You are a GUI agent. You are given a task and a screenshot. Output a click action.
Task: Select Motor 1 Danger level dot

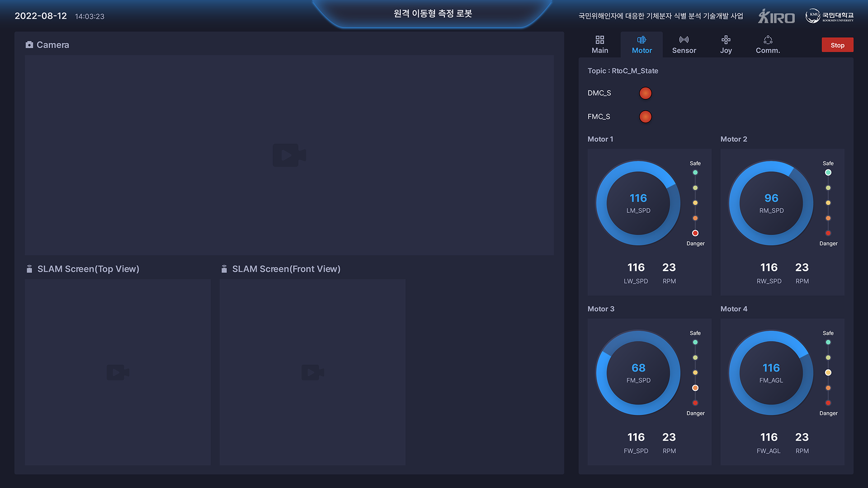click(x=695, y=233)
